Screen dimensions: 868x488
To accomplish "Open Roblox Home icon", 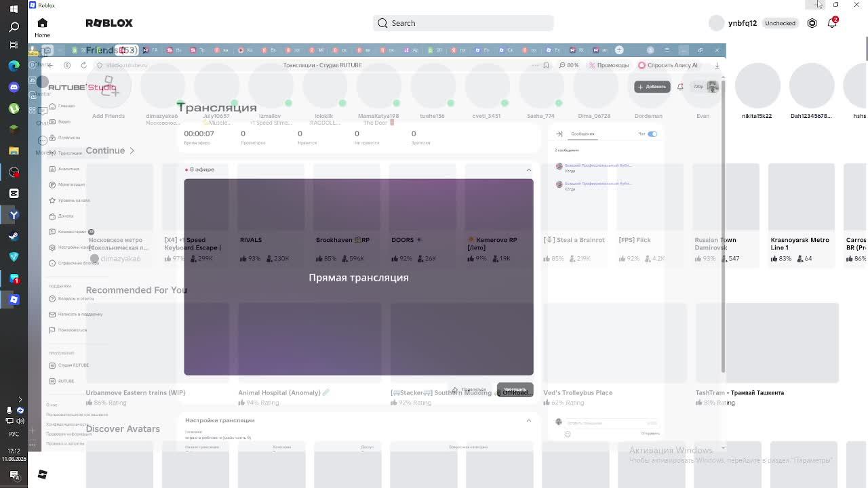I will pyautogui.click(x=42, y=23).
